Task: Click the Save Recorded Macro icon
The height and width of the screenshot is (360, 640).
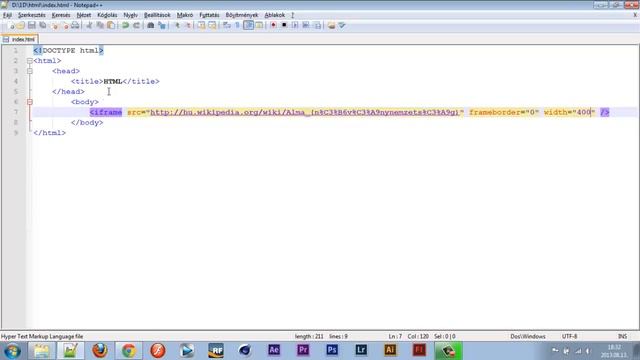Action: (317, 25)
